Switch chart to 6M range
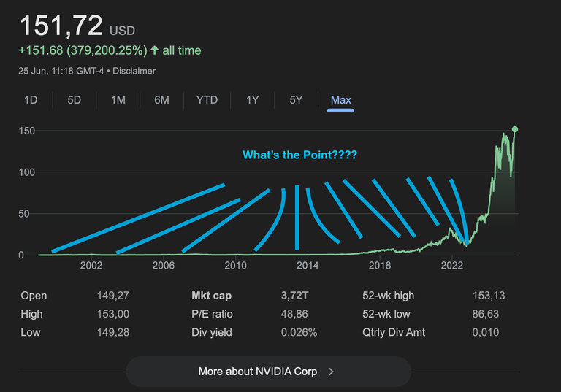The width and height of the screenshot is (561, 392). [161, 100]
